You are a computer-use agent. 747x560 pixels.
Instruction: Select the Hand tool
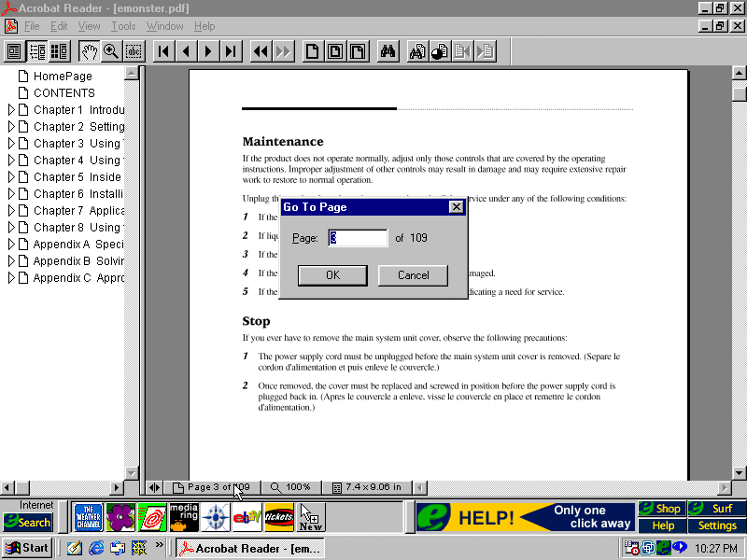tap(89, 51)
